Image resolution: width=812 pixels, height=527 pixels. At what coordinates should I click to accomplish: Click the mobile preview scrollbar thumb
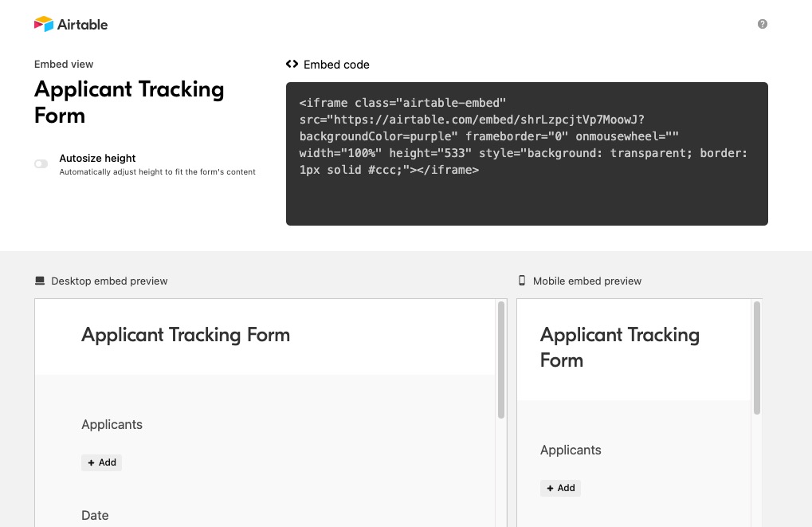[x=756, y=358]
